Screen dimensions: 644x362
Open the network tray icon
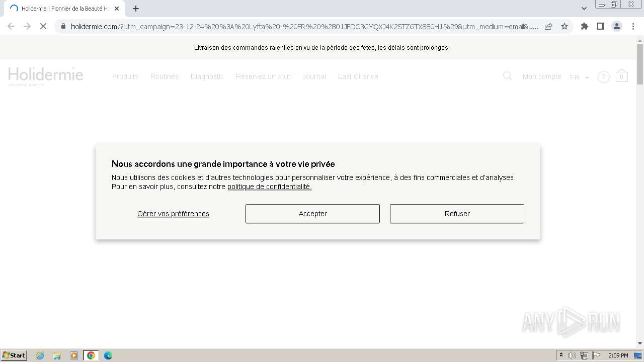[x=584, y=355]
